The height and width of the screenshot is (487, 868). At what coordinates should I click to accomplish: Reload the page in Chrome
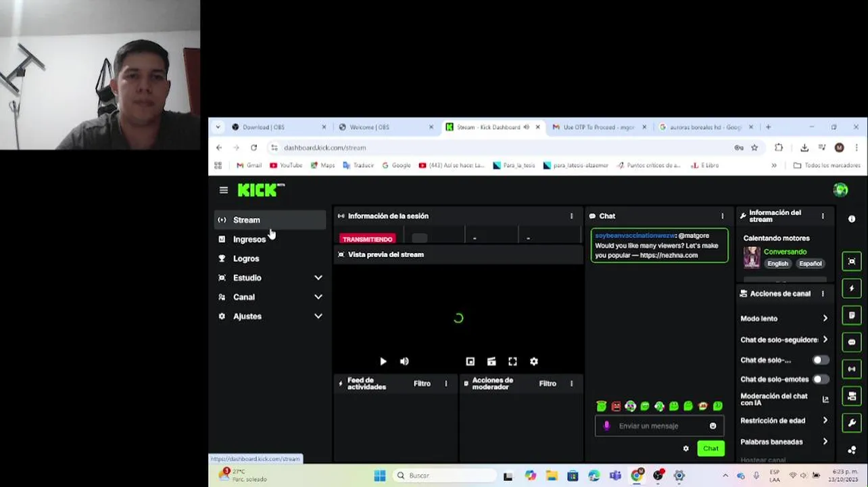[254, 147]
